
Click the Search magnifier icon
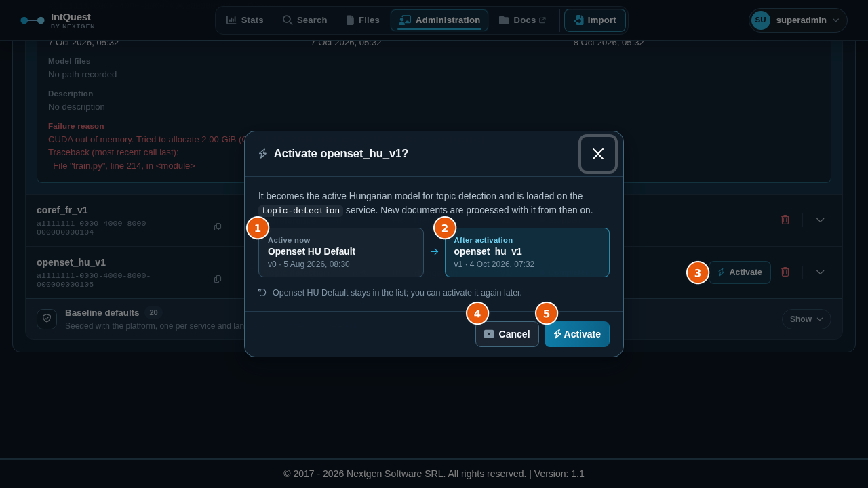point(288,20)
